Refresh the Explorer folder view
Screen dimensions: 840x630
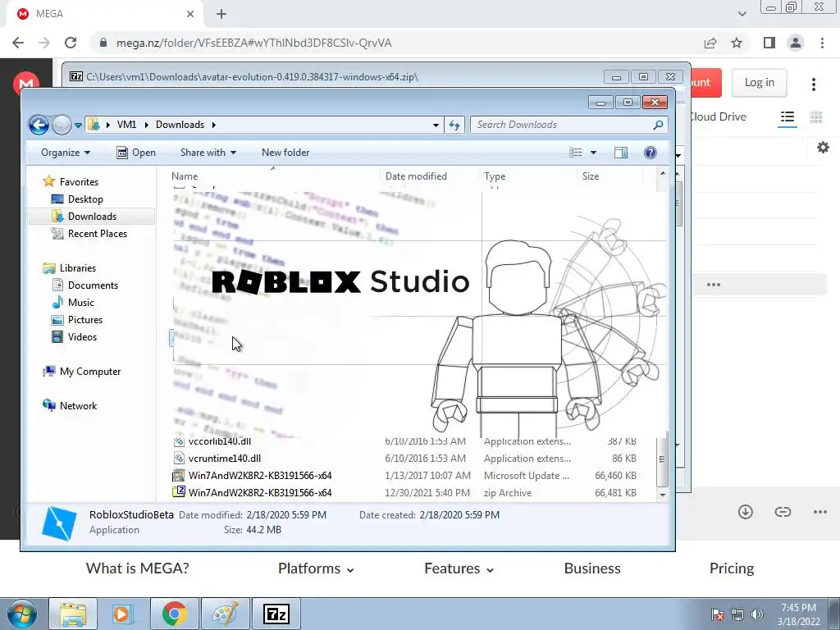click(454, 126)
